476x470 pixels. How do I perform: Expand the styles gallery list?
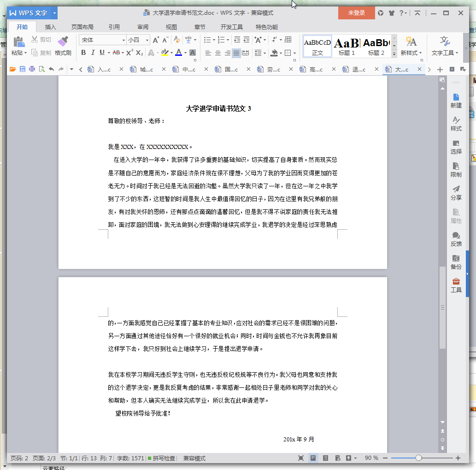click(x=394, y=54)
